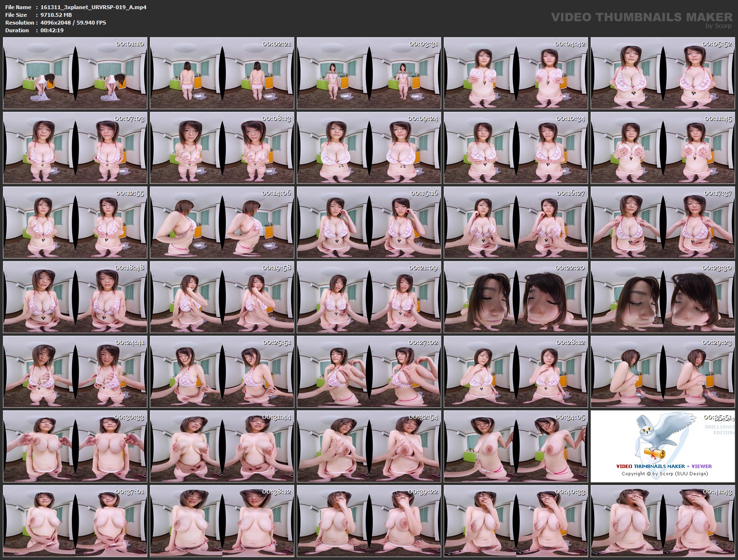This screenshot has width=738, height=560.
Task: Select the thumbnail at 00:22:20
Action: pos(514,297)
